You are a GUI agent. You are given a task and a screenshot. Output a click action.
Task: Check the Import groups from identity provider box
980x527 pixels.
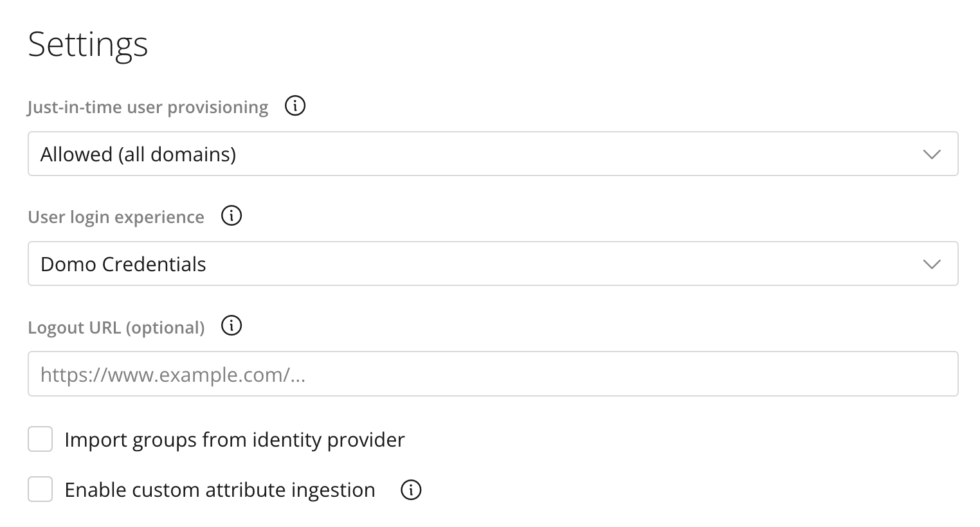click(40, 440)
